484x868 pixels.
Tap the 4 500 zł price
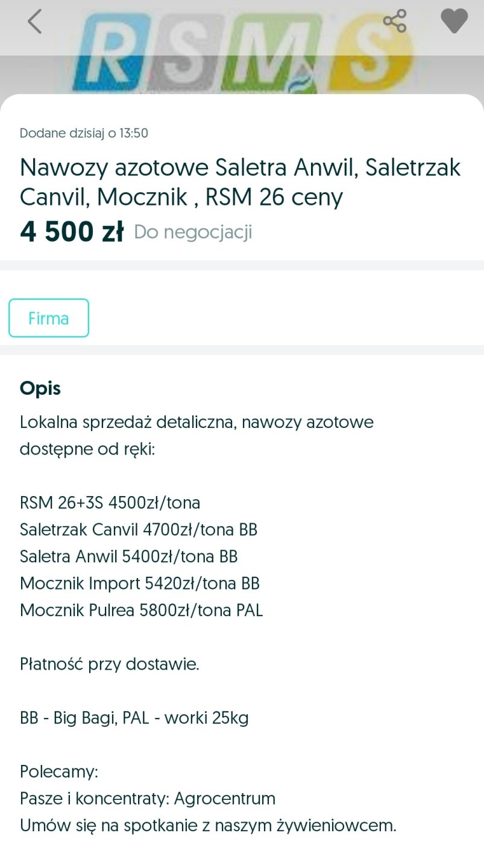click(x=72, y=232)
